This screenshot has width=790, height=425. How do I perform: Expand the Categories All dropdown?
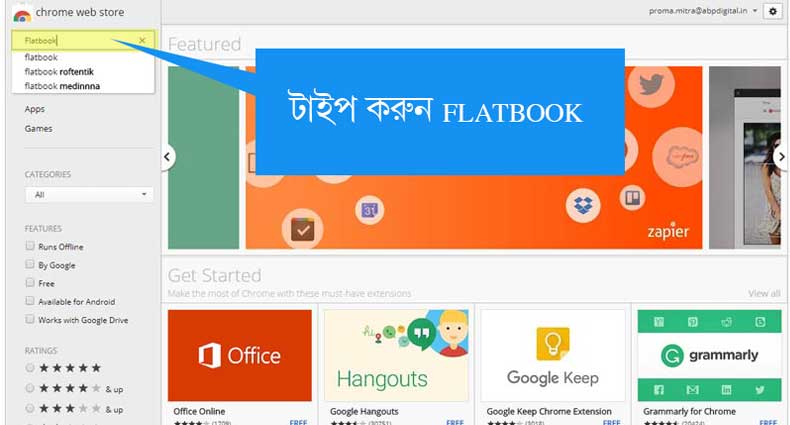[89, 194]
